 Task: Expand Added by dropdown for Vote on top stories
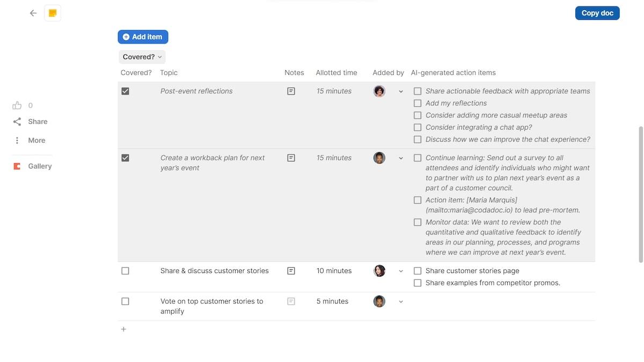tap(401, 302)
